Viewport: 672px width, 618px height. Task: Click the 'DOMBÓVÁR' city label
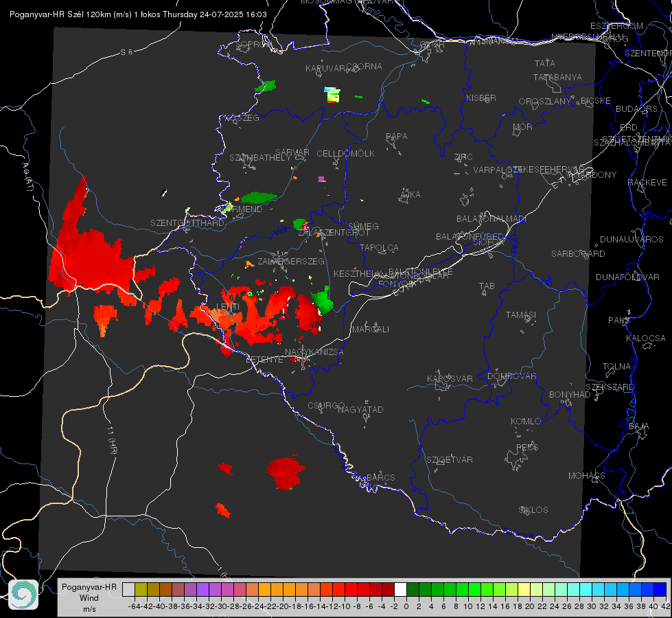click(x=511, y=376)
